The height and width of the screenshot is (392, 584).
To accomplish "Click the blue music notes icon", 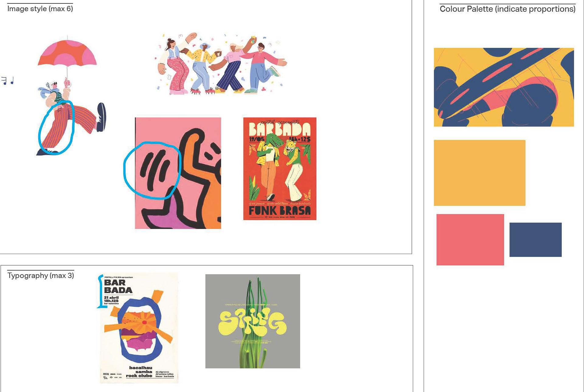I will click(x=8, y=81).
